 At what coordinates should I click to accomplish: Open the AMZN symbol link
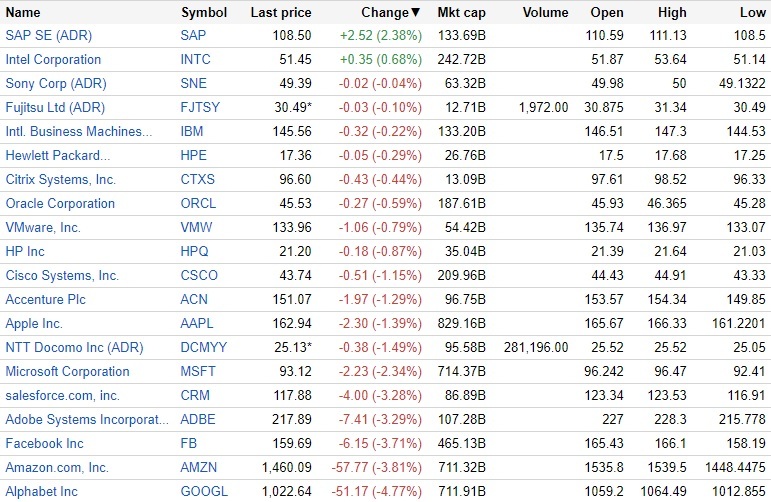(x=198, y=468)
